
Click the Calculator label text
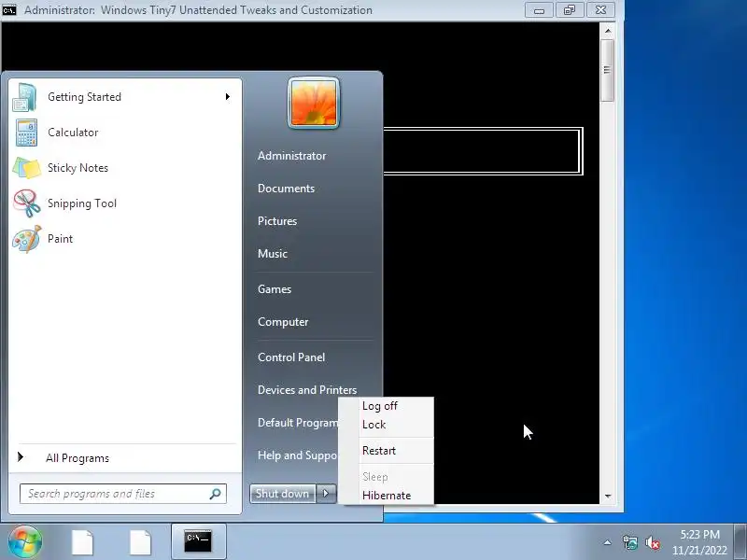(73, 133)
